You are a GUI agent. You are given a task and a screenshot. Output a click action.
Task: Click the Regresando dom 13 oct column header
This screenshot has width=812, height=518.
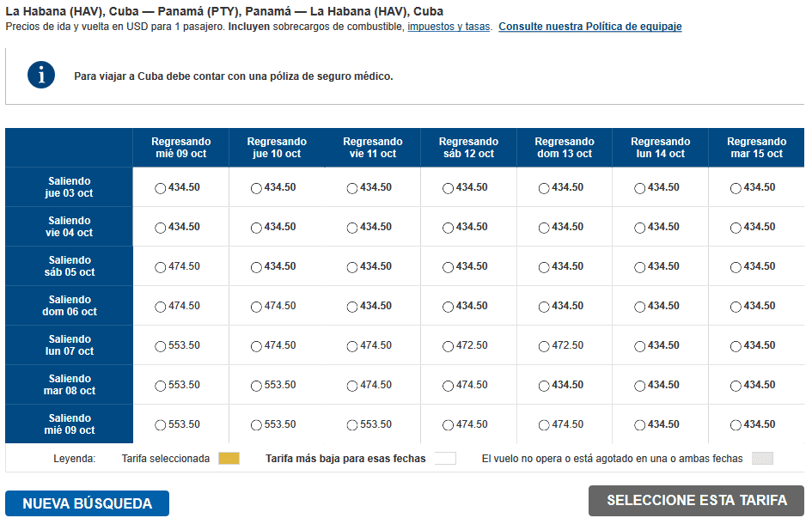point(564,148)
